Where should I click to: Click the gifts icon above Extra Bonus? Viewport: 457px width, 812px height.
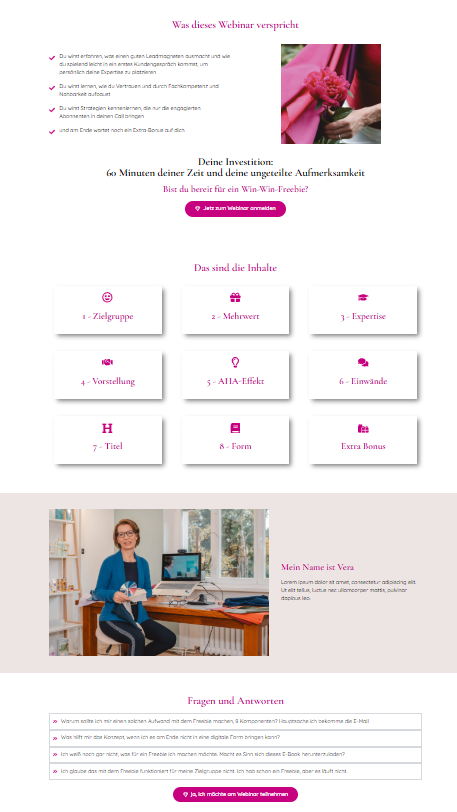point(363,428)
